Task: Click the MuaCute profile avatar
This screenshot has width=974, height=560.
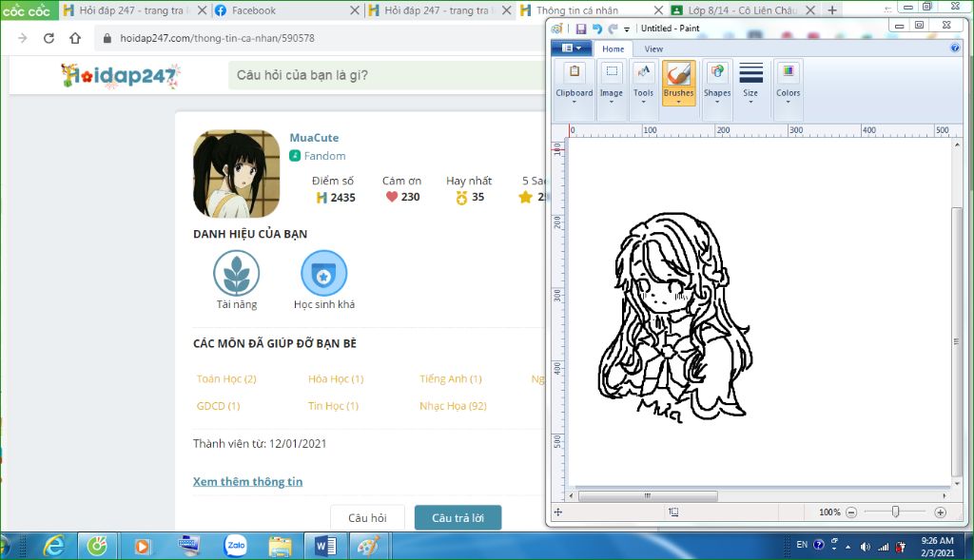Action: click(236, 174)
